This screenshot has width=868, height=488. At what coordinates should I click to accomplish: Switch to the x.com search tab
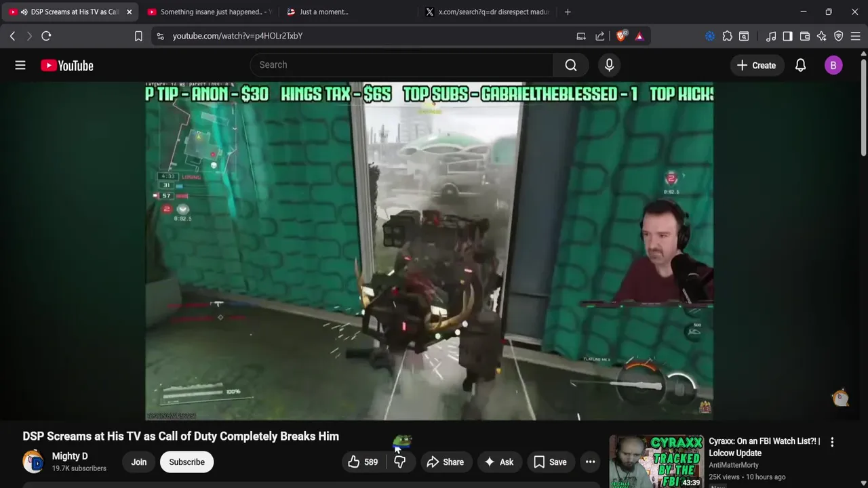[487, 12]
